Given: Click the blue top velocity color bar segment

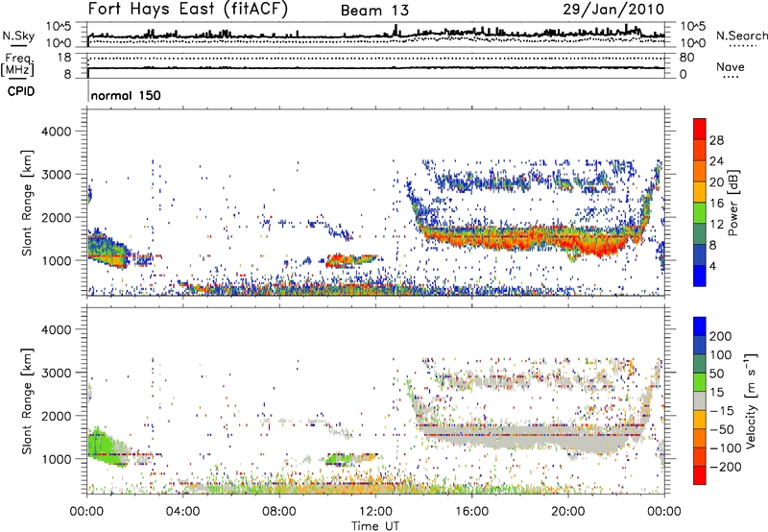Looking at the screenshot, I should click(700, 326).
